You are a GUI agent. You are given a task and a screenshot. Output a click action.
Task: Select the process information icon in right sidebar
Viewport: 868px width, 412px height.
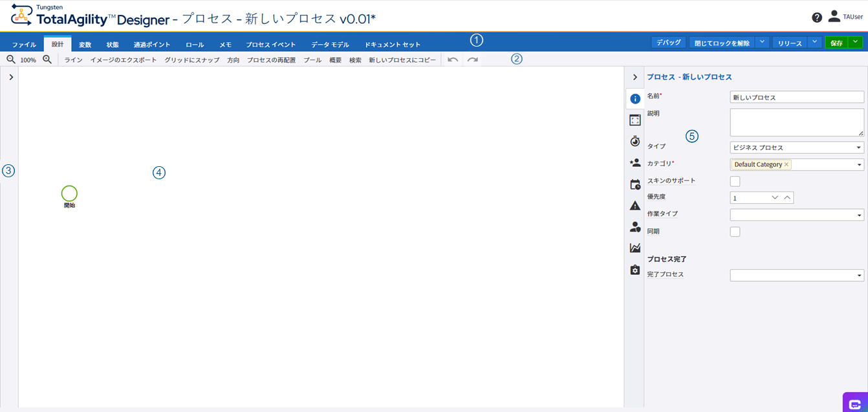635,98
